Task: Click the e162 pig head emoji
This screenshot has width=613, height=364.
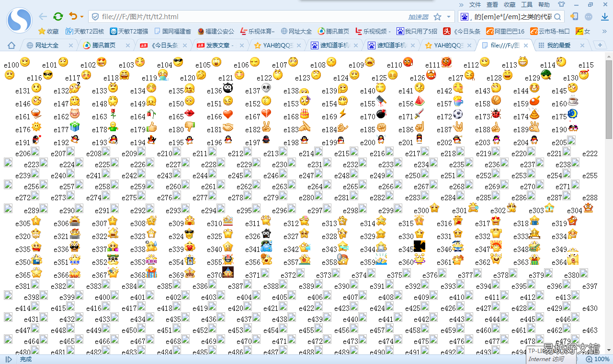Action: pos(74,114)
